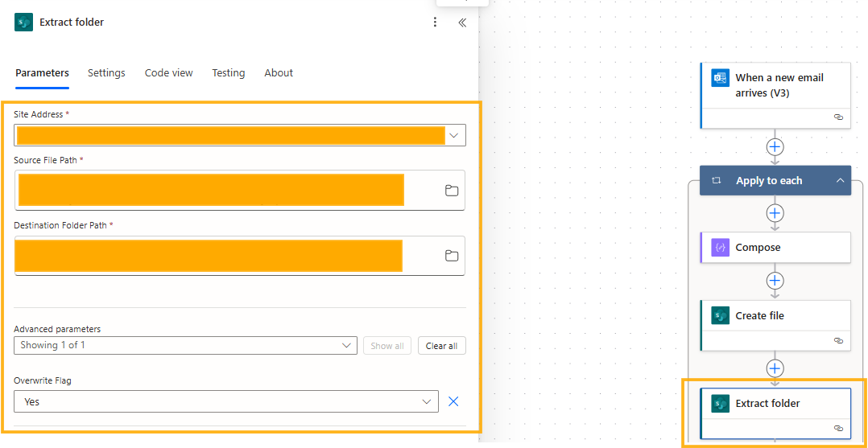Screen dimensions: 868x448
Task: Select the Compose action card
Action: 775,247
